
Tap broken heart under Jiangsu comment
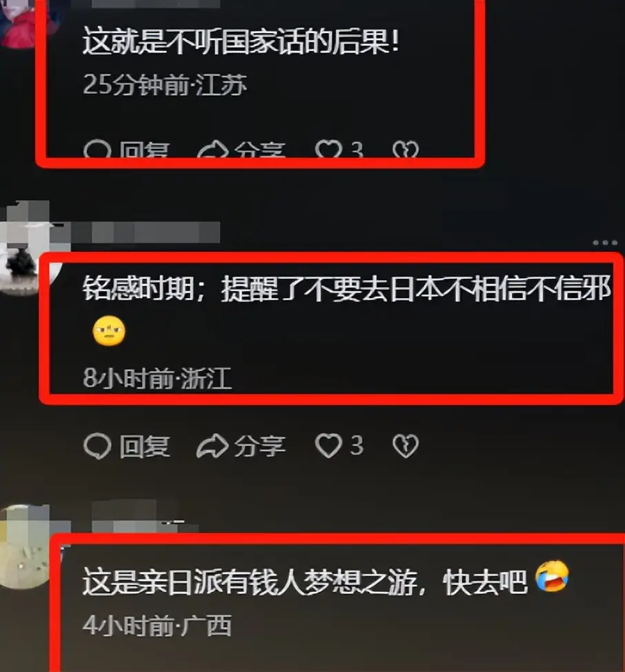coord(405,150)
